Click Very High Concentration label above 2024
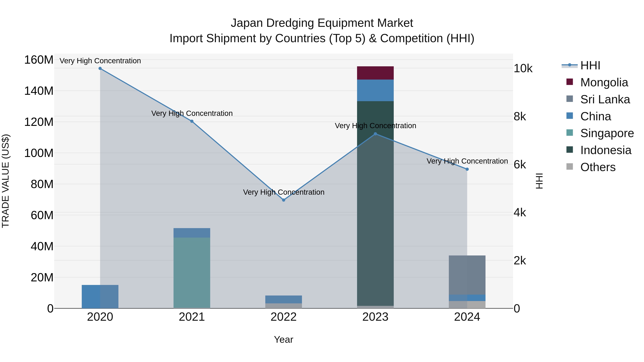 [x=467, y=161]
